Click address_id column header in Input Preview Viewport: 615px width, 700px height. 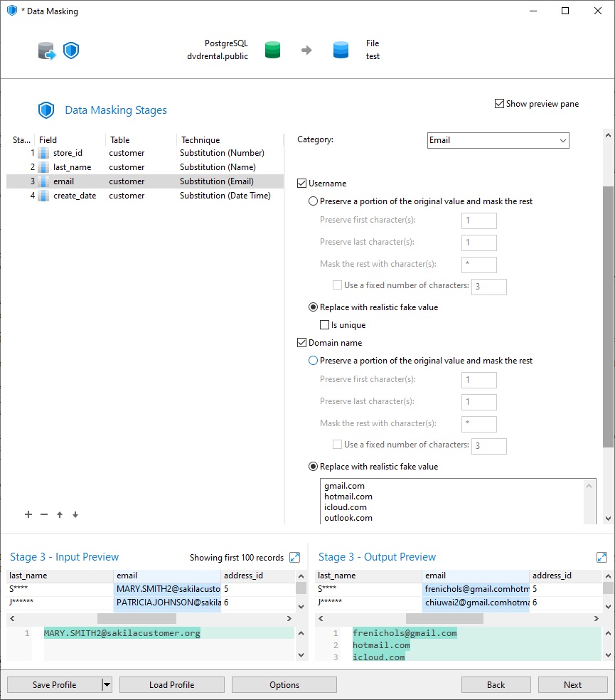258,576
